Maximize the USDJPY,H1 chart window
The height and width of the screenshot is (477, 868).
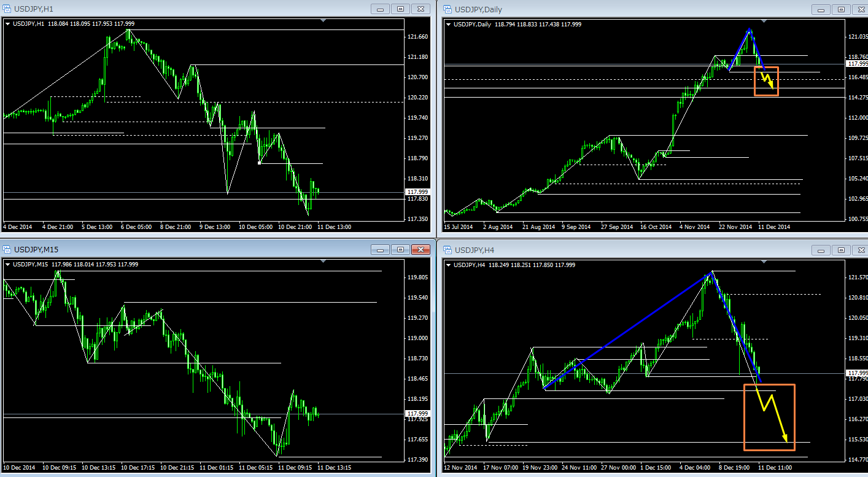pyautogui.click(x=400, y=9)
